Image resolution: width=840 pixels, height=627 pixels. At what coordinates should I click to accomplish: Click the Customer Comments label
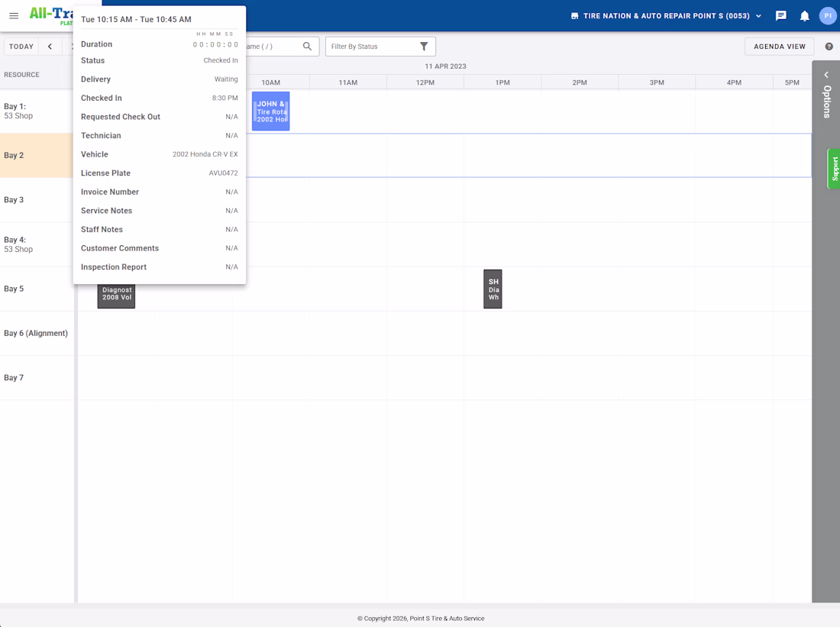(120, 248)
